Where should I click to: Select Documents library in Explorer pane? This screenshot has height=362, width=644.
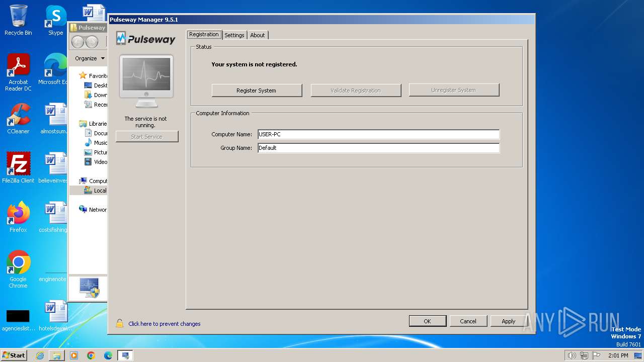(96, 133)
